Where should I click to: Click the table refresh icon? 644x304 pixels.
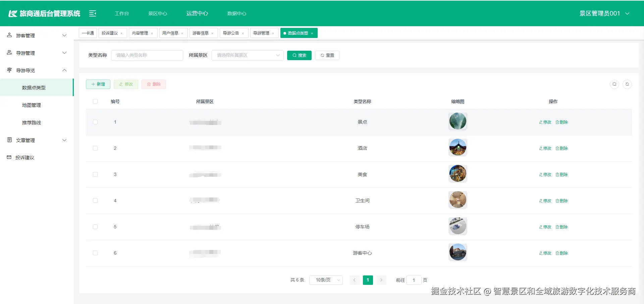point(627,84)
